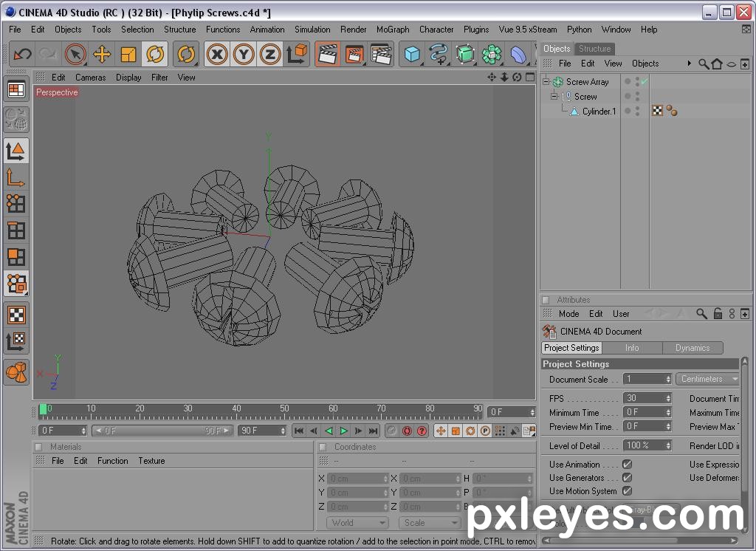Select the Object Axis tool
The width and height of the screenshot is (756, 551).
click(16, 177)
